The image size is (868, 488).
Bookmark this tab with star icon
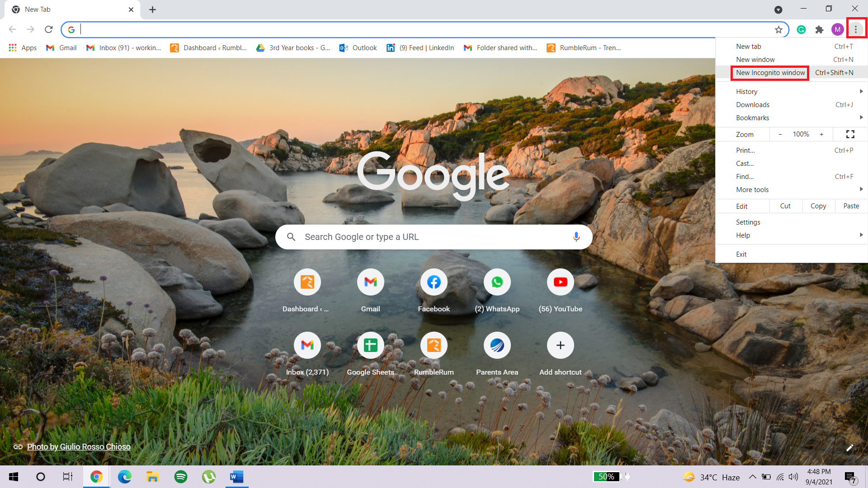pos(778,30)
